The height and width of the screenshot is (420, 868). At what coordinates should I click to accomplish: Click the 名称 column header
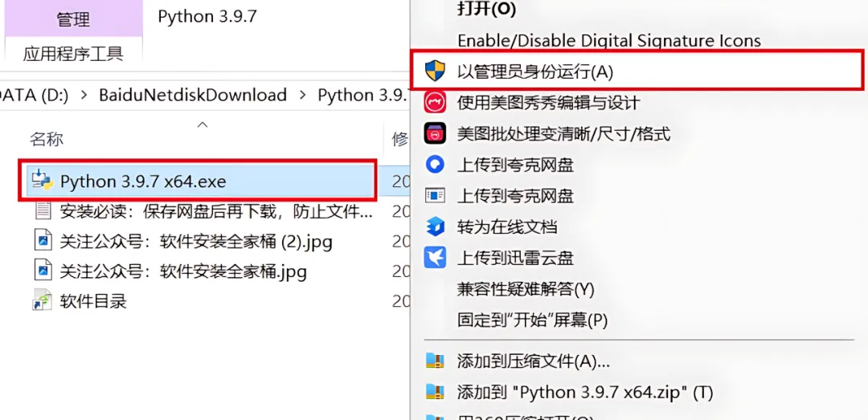click(47, 140)
